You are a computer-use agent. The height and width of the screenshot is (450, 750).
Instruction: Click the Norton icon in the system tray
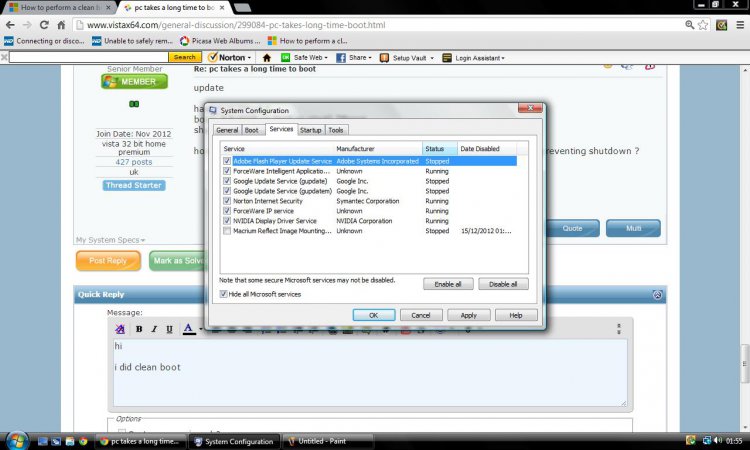[690, 440]
